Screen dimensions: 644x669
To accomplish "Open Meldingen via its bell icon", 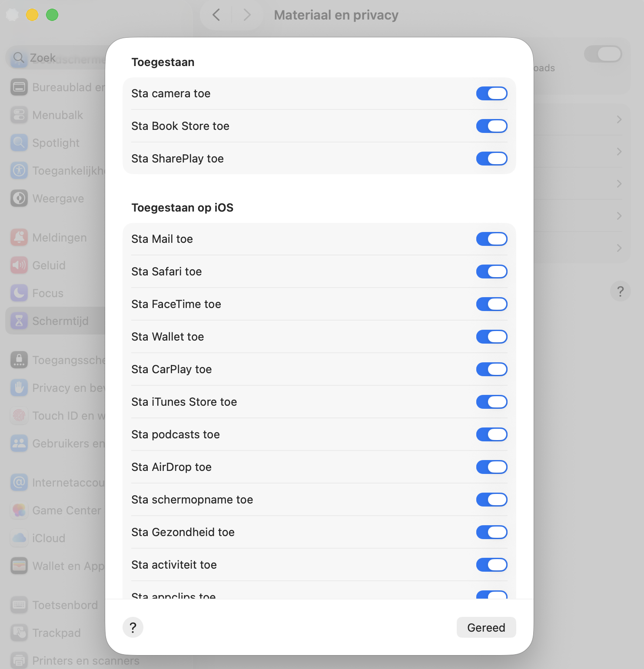I will point(19,237).
